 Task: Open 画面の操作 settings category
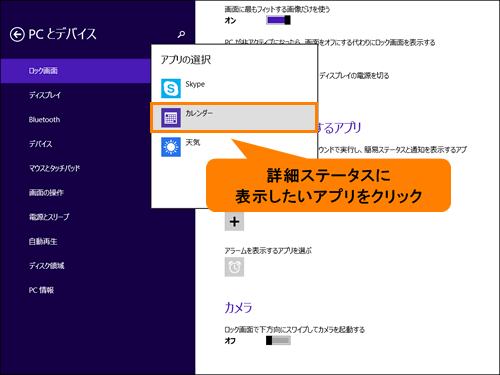point(46,193)
